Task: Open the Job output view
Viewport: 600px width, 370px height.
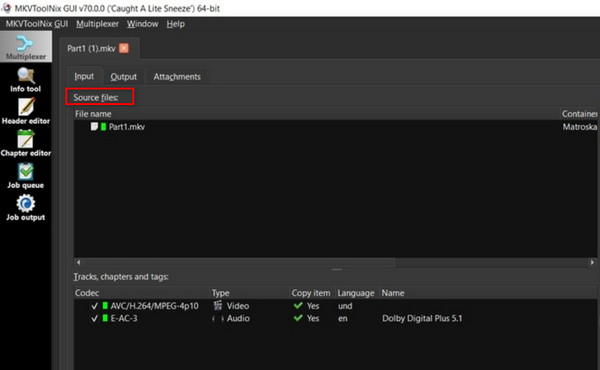Action: (x=26, y=208)
